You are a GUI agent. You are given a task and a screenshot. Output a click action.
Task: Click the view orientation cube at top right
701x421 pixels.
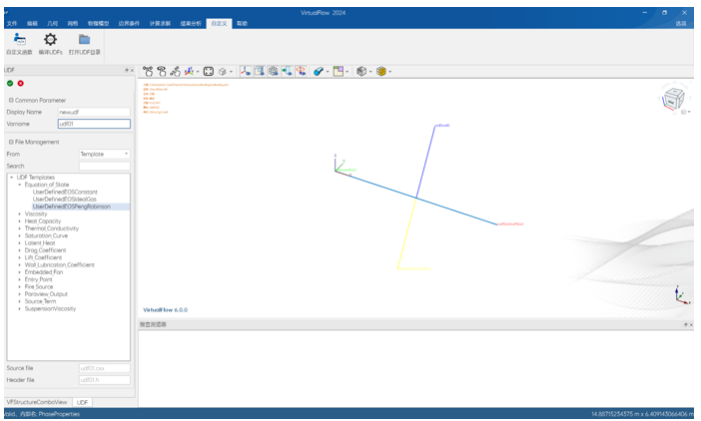(x=673, y=98)
